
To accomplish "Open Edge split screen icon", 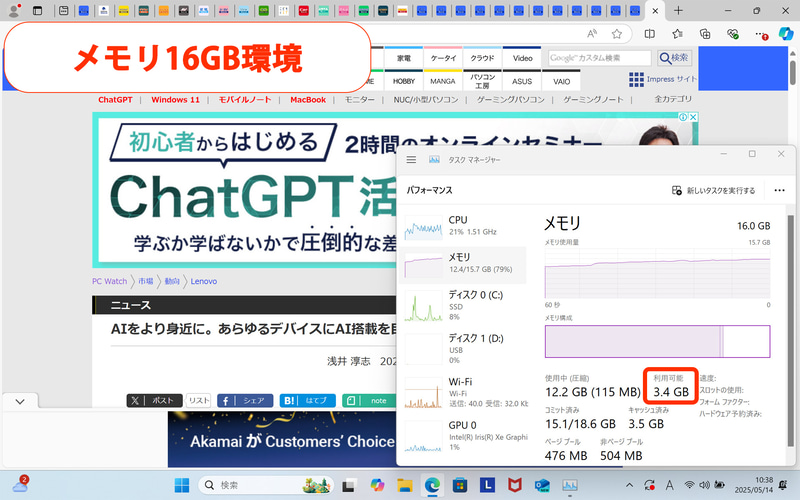I will [649, 34].
